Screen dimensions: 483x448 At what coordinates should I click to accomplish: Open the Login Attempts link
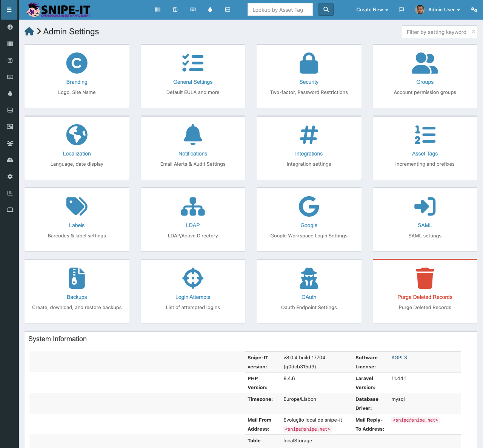coord(193,297)
